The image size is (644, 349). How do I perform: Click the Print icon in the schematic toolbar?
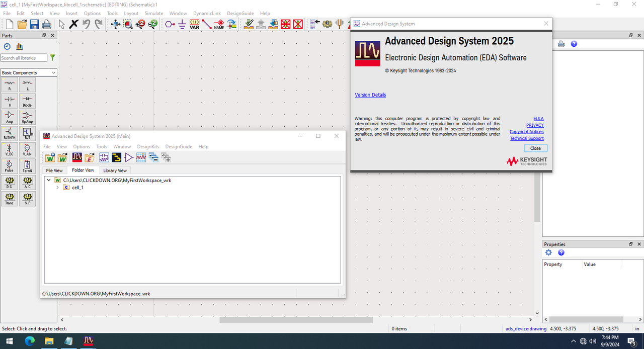(47, 24)
